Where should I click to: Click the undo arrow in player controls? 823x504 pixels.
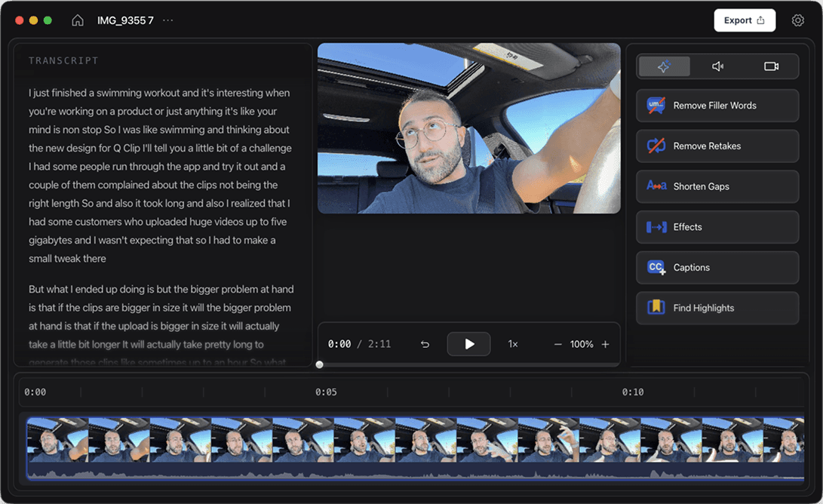click(425, 343)
